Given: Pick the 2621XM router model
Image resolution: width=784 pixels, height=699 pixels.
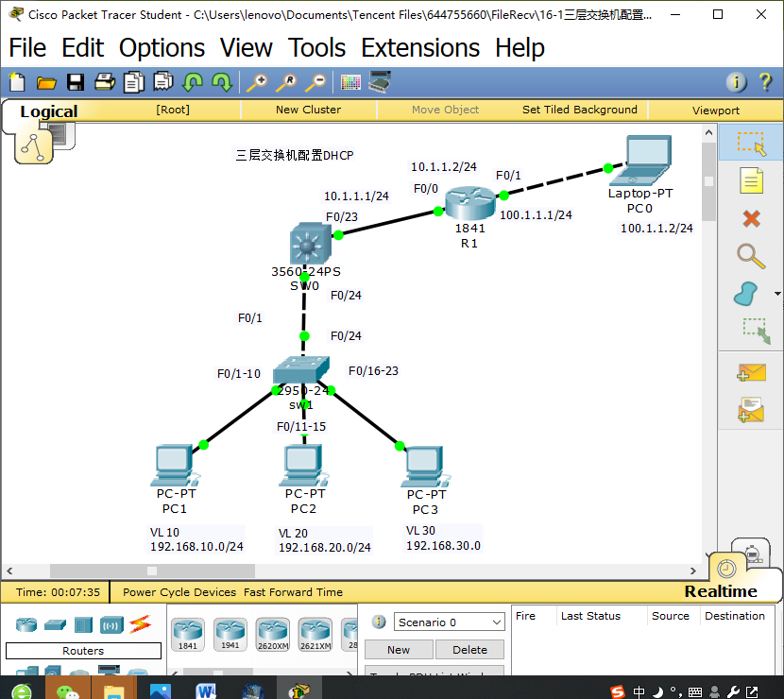Looking at the screenshot, I should pos(315,634).
